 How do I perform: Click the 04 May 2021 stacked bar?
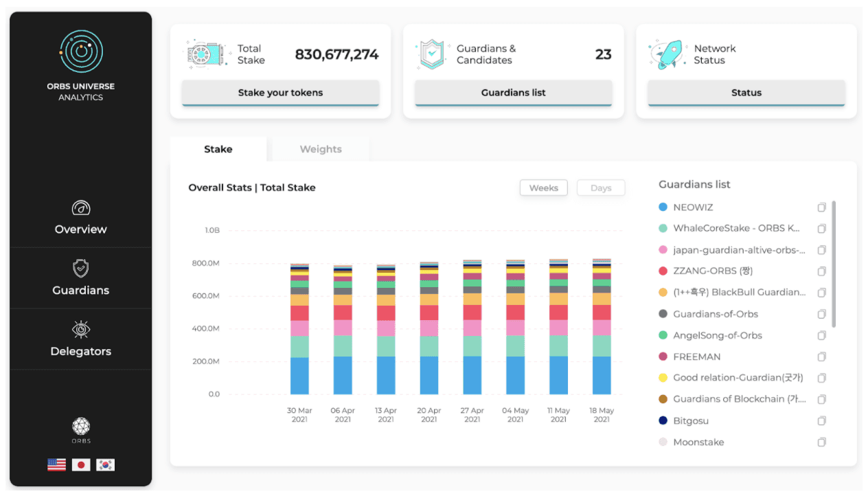(x=516, y=327)
